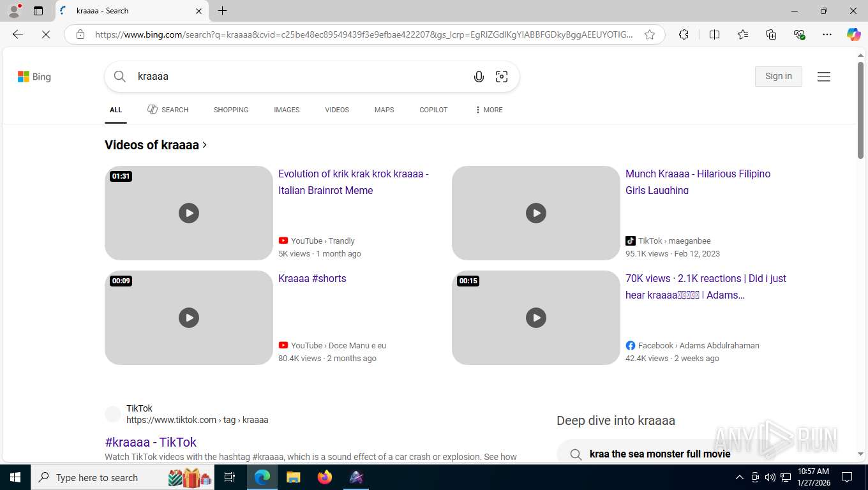Click the magnifier icon in Bing search box

tap(120, 77)
